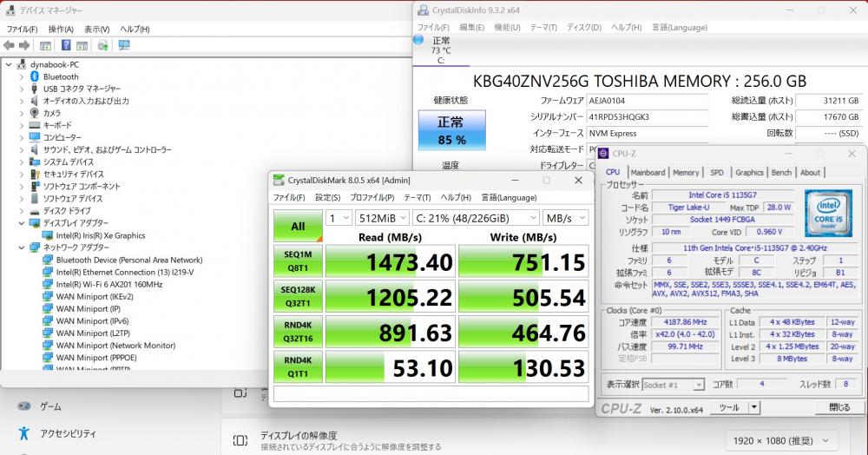Image resolution: width=868 pixels, height=455 pixels.
Task: Click the print icon in Device Manager toolbar
Action: click(102, 45)
